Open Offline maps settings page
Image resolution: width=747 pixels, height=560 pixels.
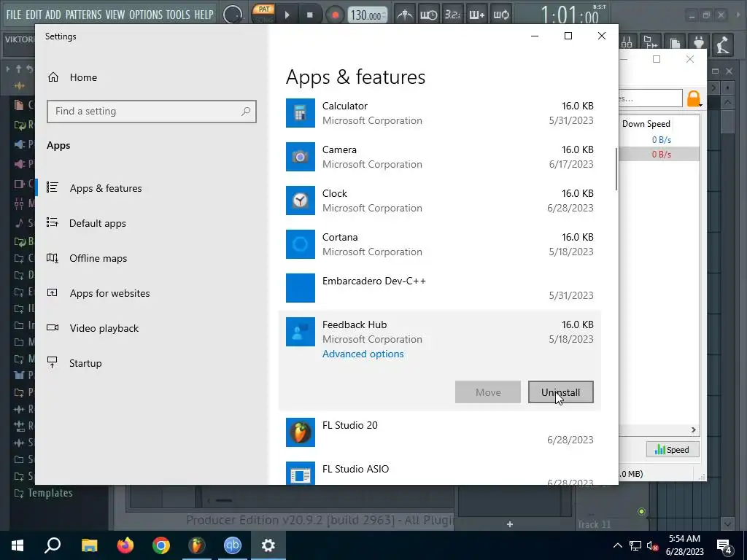98,258
